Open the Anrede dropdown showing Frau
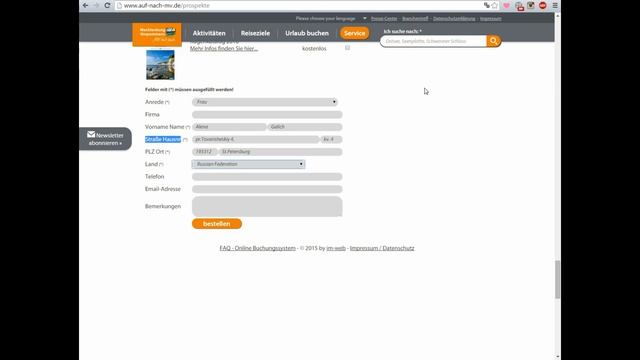The height and width of the screenshot is (360, 640). [x=265, y=102]
